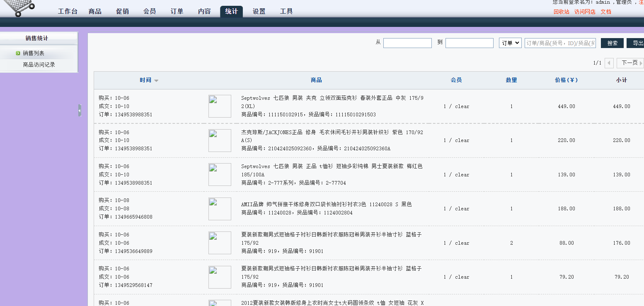Click the 商品 column header
644x306 pixels.
pyautogui.click(x=316, y=80)
